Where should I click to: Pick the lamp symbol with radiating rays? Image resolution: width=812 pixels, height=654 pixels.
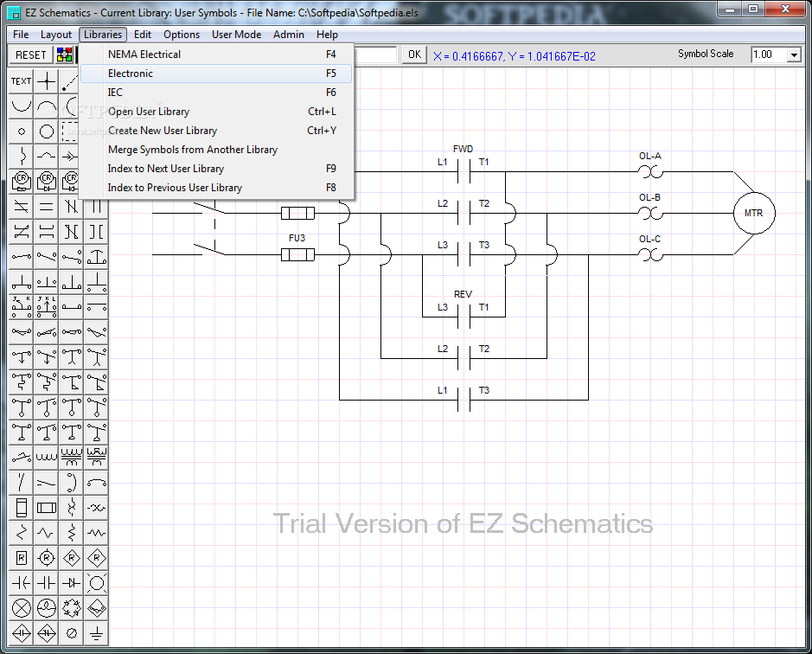click(x=96, y=584)
